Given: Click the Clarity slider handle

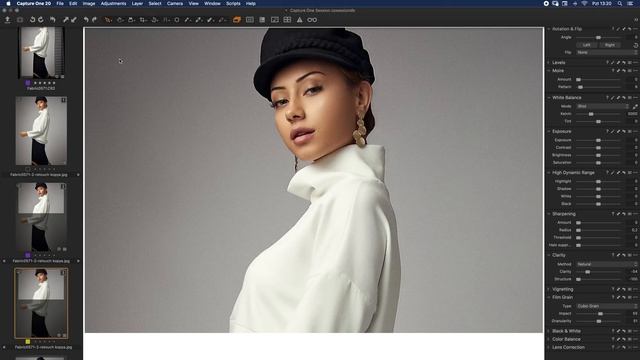Looking at the screenshot, I should coord(587,272).
